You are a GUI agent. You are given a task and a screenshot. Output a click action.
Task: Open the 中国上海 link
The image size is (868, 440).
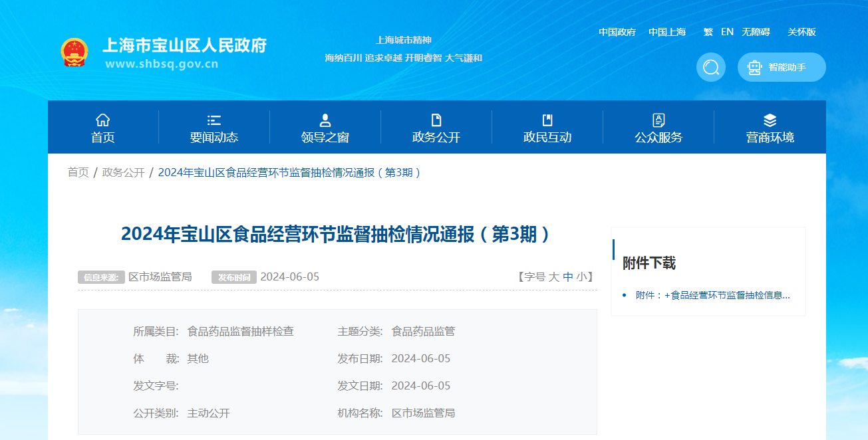click(667, 32)
